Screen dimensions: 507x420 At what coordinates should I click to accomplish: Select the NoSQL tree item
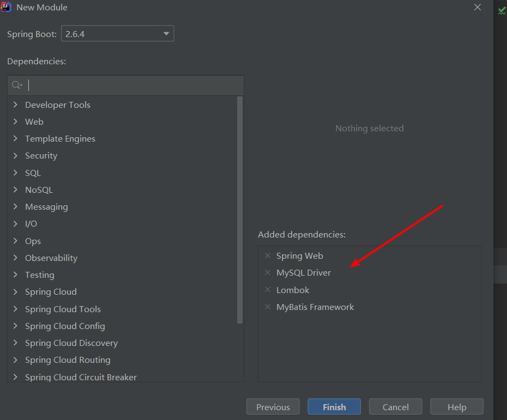pyautogui.click(x=39, y=190)
